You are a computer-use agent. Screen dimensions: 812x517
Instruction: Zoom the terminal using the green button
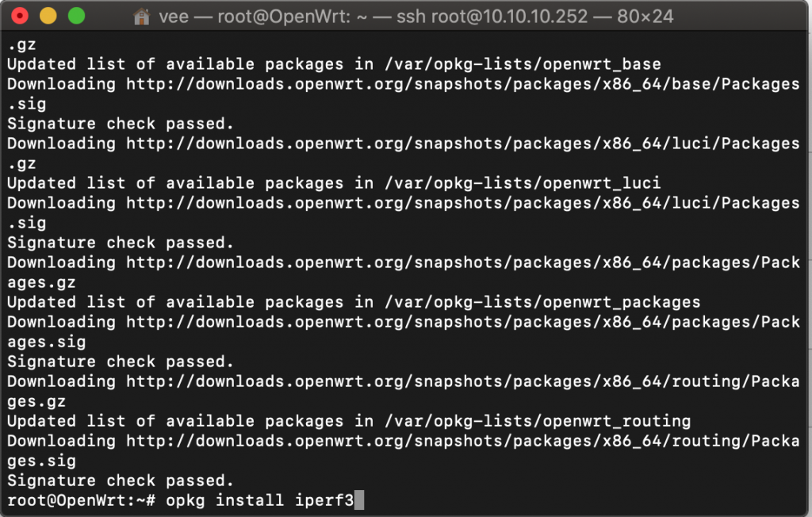click(x=77, y=16)
